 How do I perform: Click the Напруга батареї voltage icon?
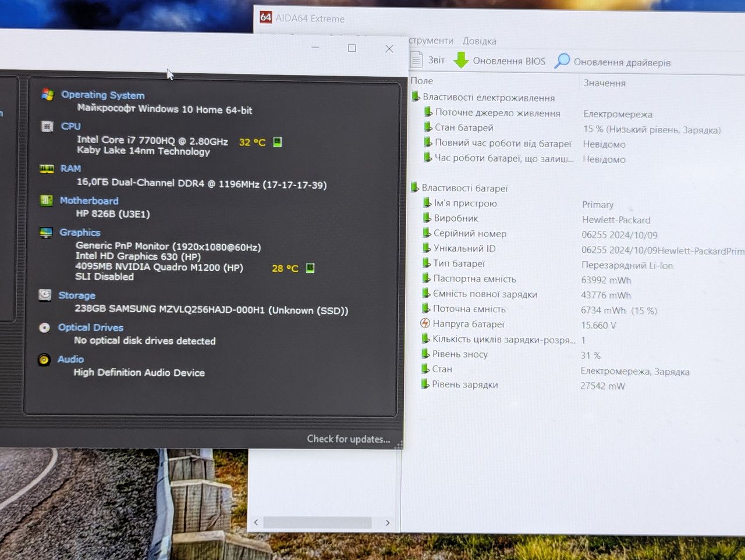[x=425, y=323]
